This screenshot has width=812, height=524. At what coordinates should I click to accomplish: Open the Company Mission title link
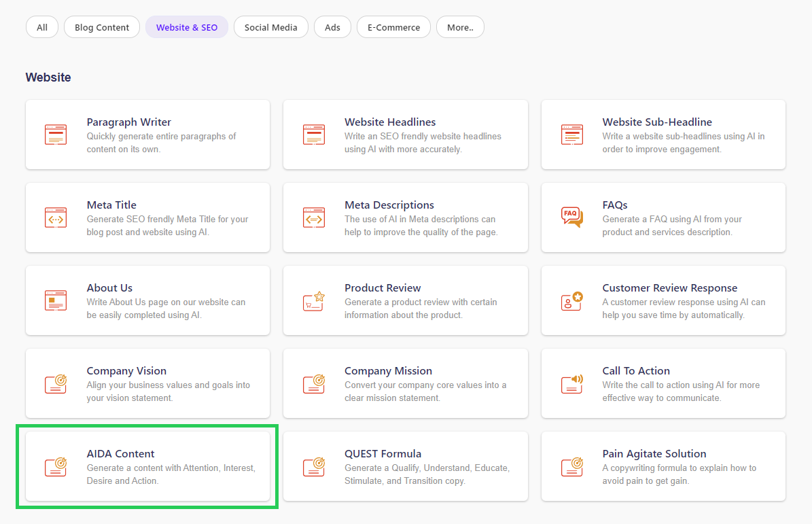[x=388, y=371]
